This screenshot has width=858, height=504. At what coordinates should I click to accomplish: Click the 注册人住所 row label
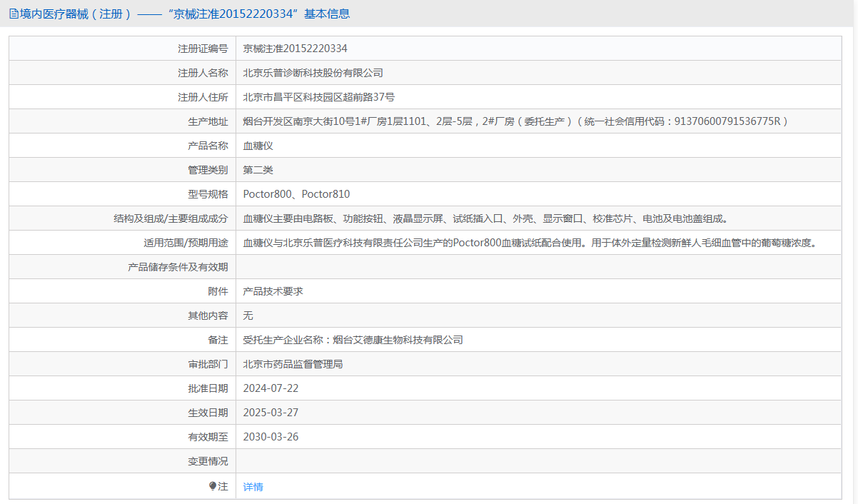(x=203, y=97)
